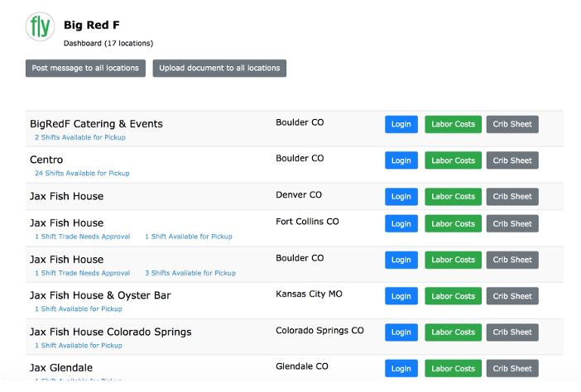Login to Jax Fish House Fort Collins

pyautogui.click(x=401, y=223)
